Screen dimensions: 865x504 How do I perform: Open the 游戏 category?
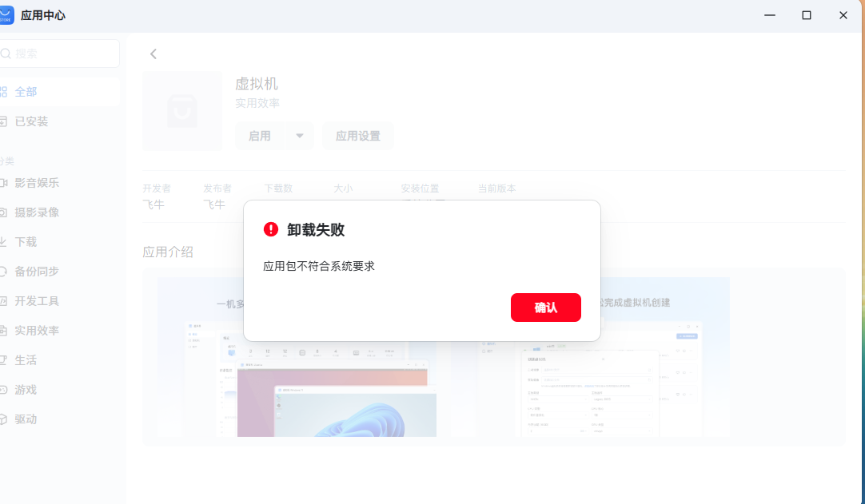pos(26,390)
